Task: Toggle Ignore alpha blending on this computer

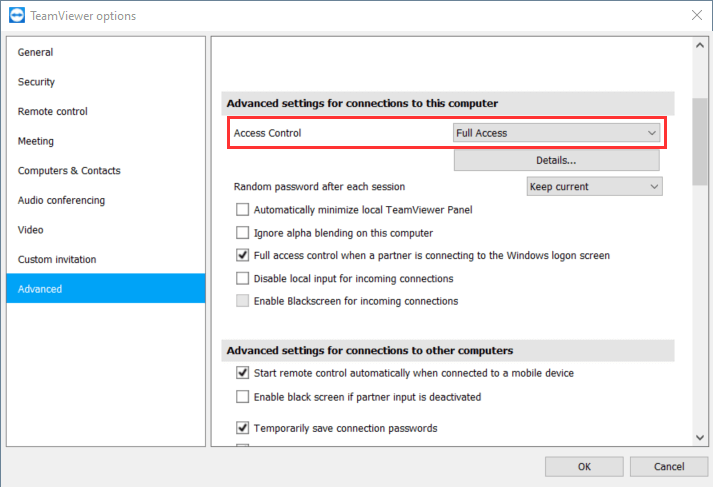Action: point(242,233)
